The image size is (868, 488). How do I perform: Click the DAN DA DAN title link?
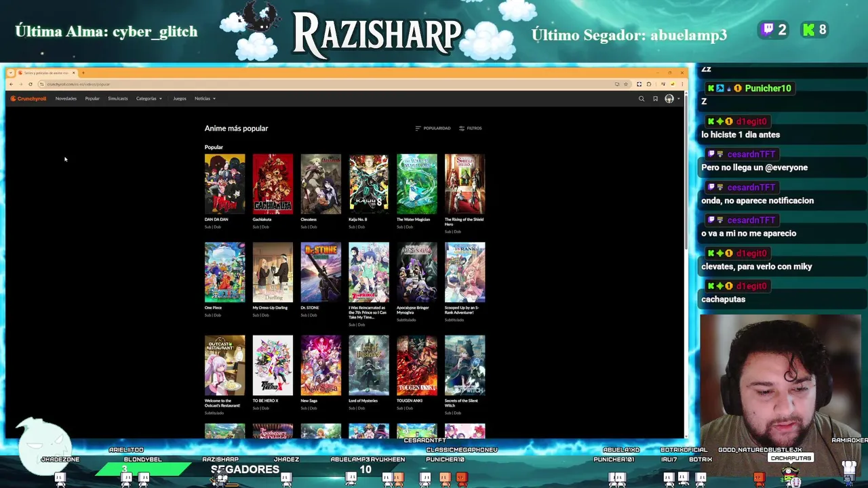[216, 220]
